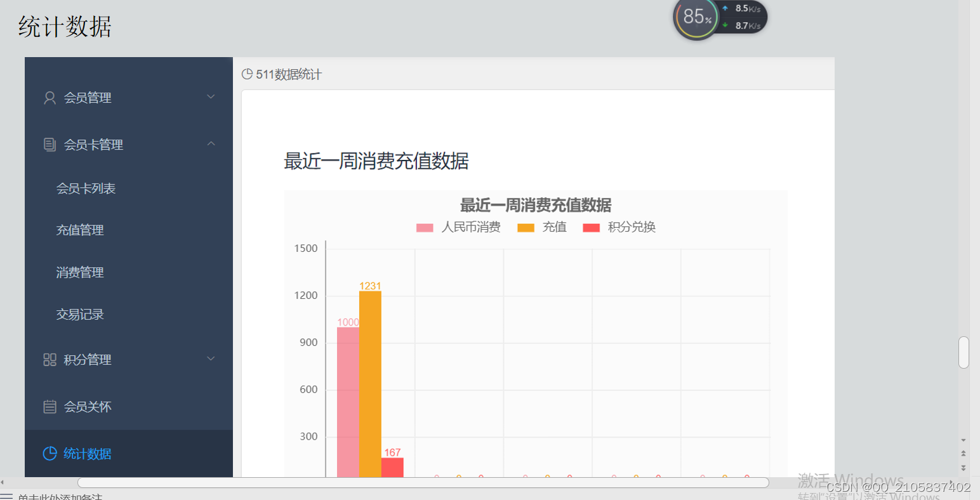Click the vertical scrollbar down arrow
Image resolution: width=980 pixels, height=500 pixels.
(963, 440)
